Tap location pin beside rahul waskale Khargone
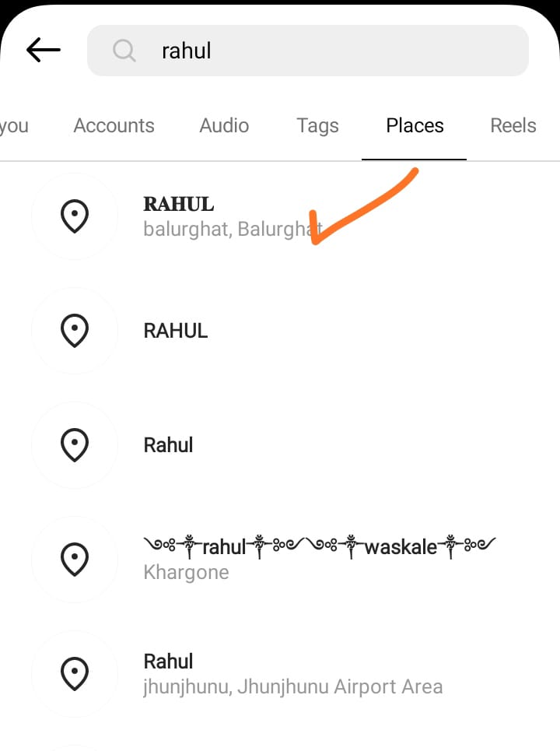Viewport: 560px width, 751px height. 75,559
